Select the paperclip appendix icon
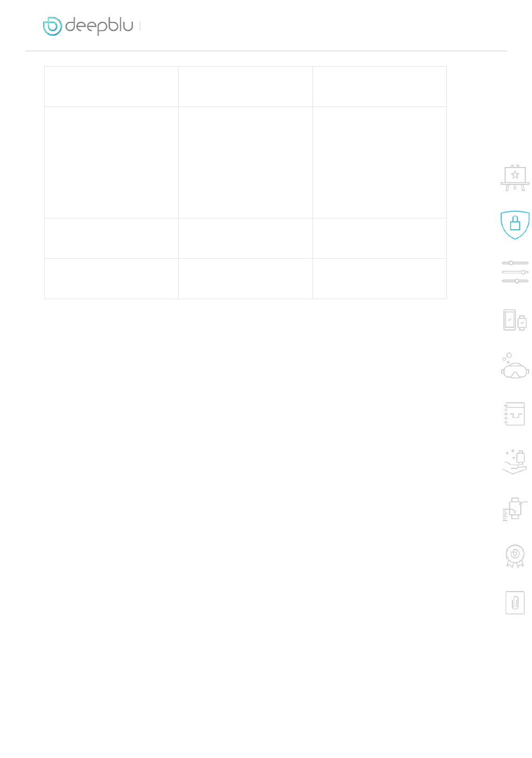Viewport: 532px width, 758px height. click(x=515, y=603)
